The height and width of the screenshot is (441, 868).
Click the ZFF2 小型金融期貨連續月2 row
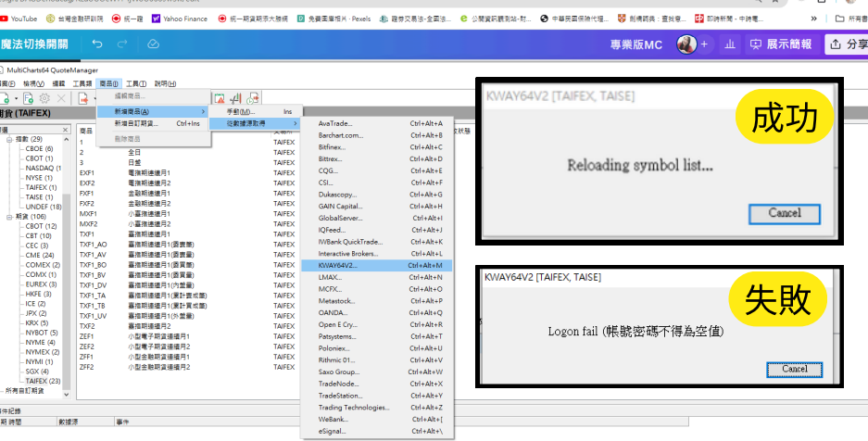[188, 367]
